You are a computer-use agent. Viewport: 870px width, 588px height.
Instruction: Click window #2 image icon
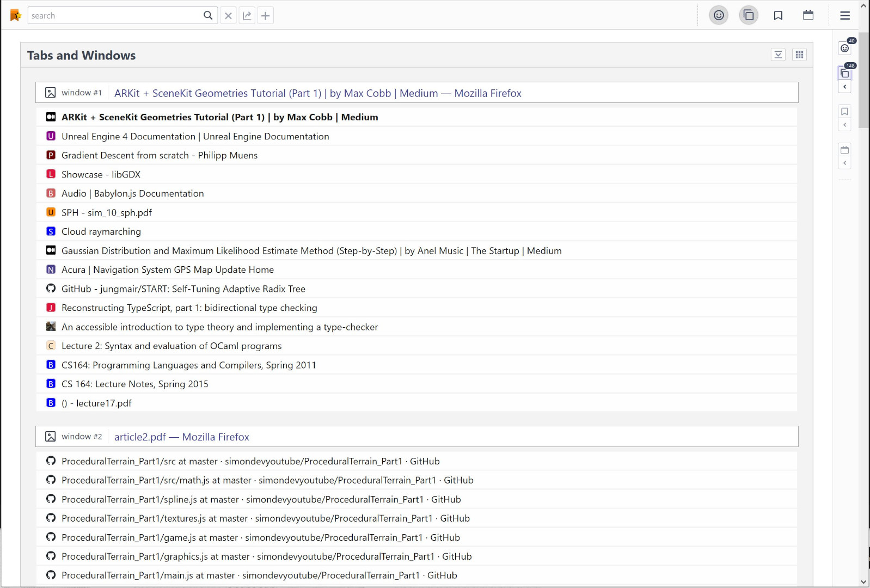tap(51, 437)
